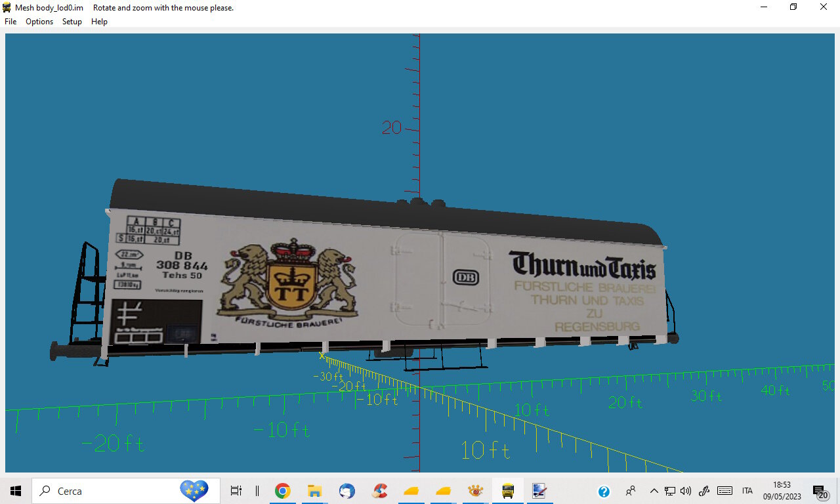Click the green "40ft" axis label
This screenshot has height=504, width=840.
[x=776, y=390]
